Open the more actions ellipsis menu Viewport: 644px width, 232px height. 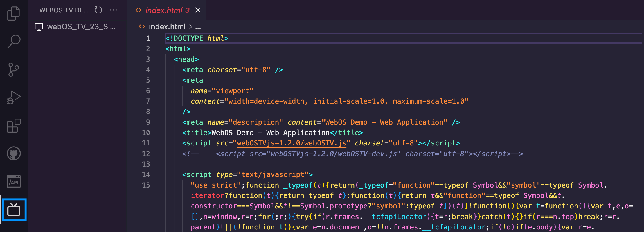113,10
